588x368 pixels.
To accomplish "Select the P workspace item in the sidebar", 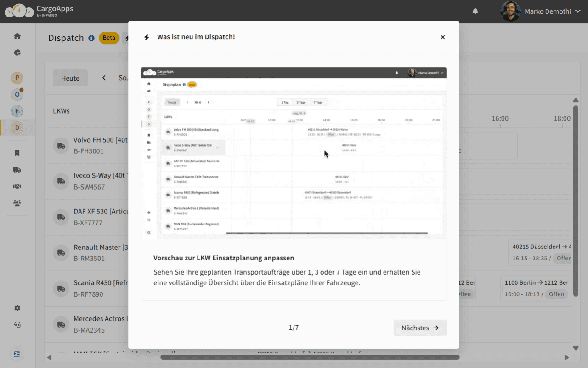I will 17,78.
